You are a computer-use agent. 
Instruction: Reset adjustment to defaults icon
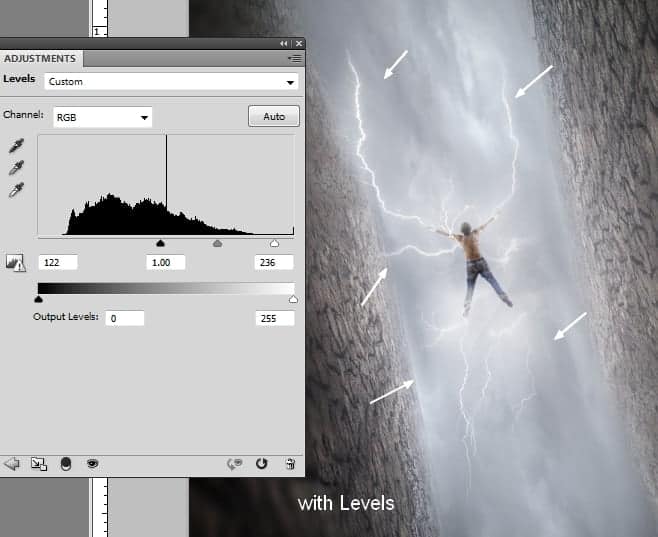[261, 464]
